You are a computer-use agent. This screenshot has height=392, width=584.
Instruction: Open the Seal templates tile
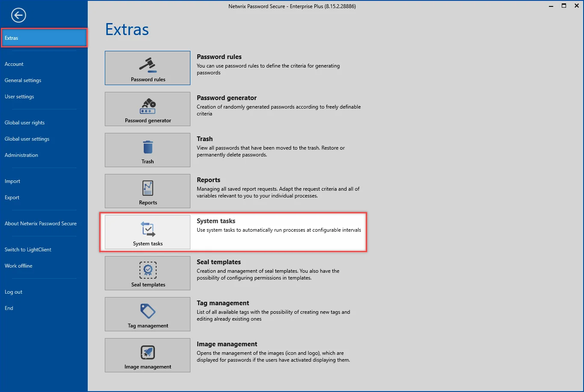(148, 273)
